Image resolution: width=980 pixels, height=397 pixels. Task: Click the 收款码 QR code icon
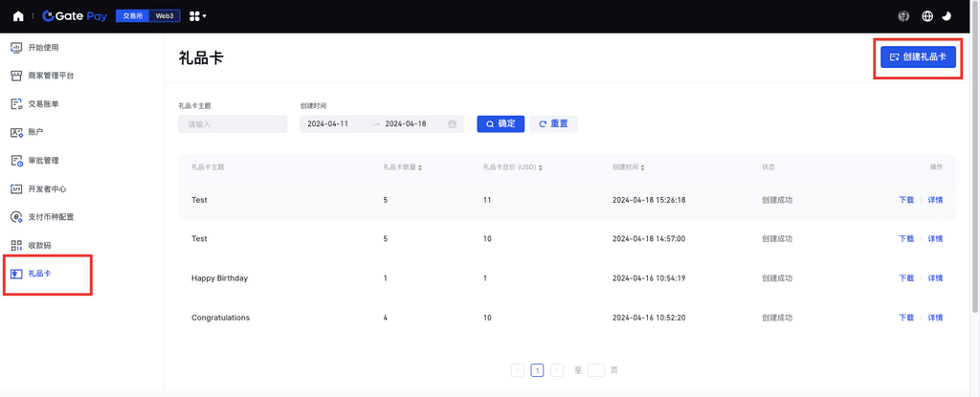[16, 246]
